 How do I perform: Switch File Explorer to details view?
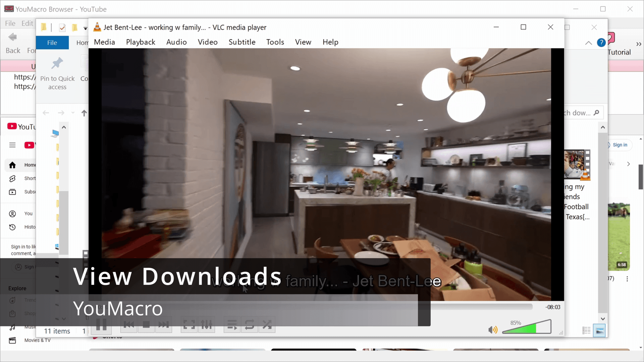[x=587, y=331]
